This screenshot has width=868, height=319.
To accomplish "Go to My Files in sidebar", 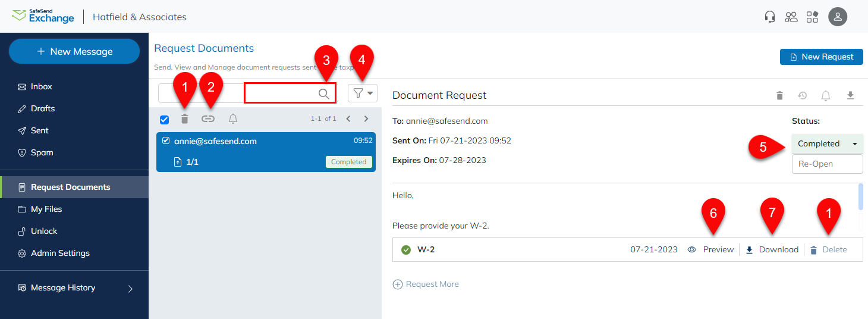I will coord(46,209).
